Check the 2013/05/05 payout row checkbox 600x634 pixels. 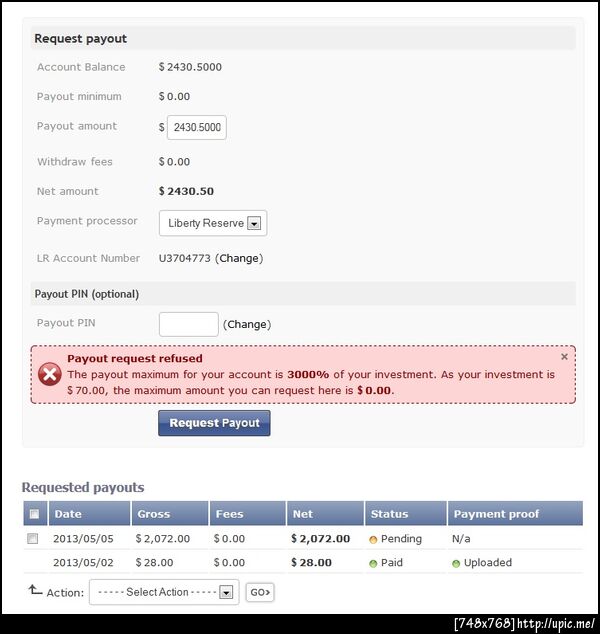coord(33,538)
